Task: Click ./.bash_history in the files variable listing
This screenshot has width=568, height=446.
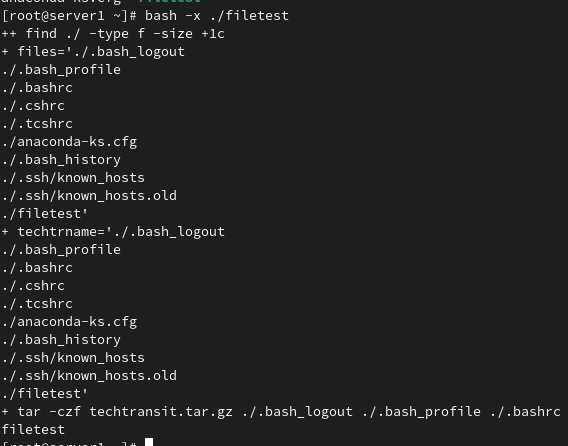Action: 61,160
